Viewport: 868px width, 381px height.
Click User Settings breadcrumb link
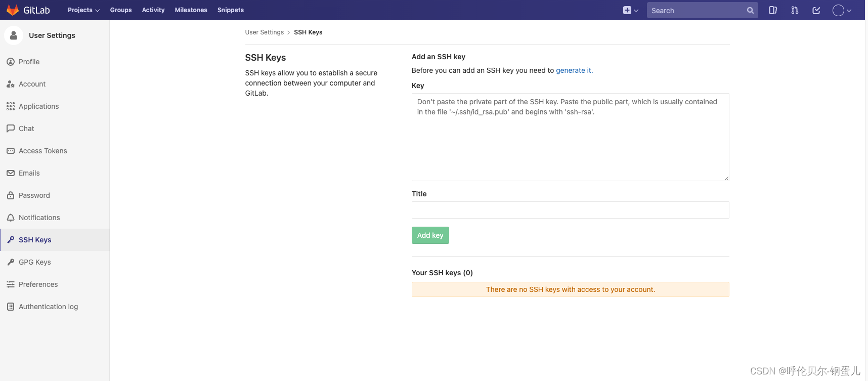coord(265,32)
